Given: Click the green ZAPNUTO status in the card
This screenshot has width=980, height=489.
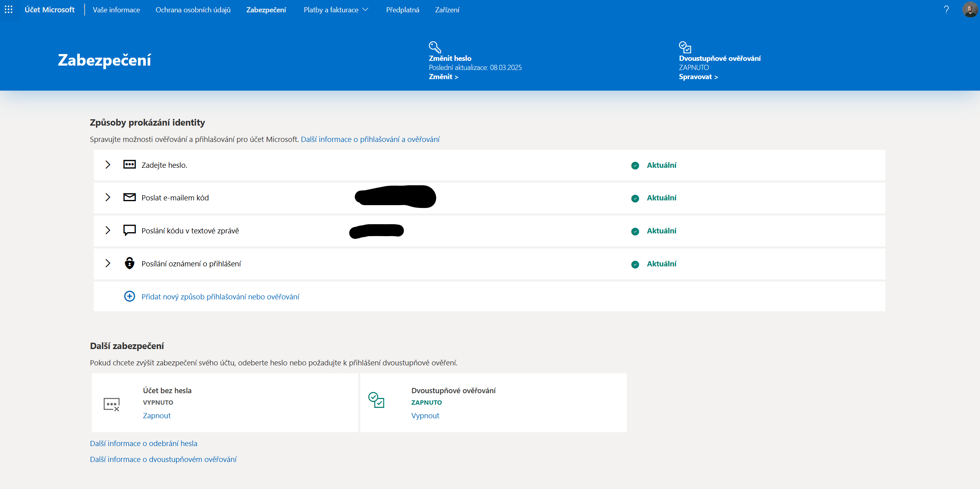Looking at the screenshot, I should coord(427,402).
